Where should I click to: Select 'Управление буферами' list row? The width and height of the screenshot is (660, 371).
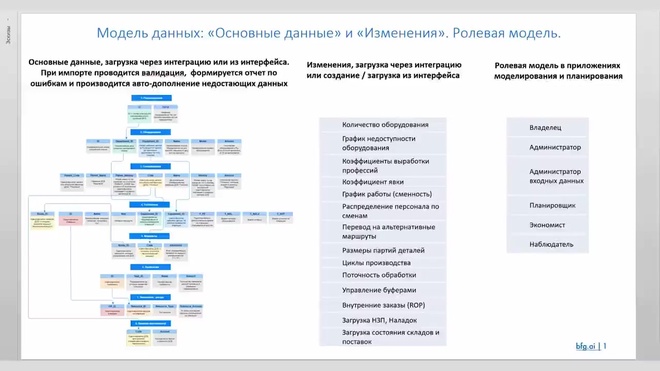tap(383, 290)
